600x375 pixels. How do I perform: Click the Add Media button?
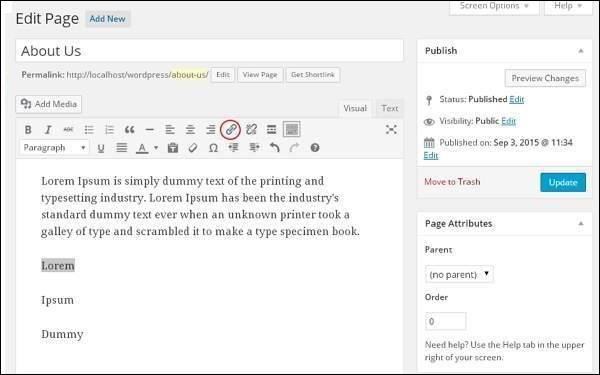pos(49,104)
